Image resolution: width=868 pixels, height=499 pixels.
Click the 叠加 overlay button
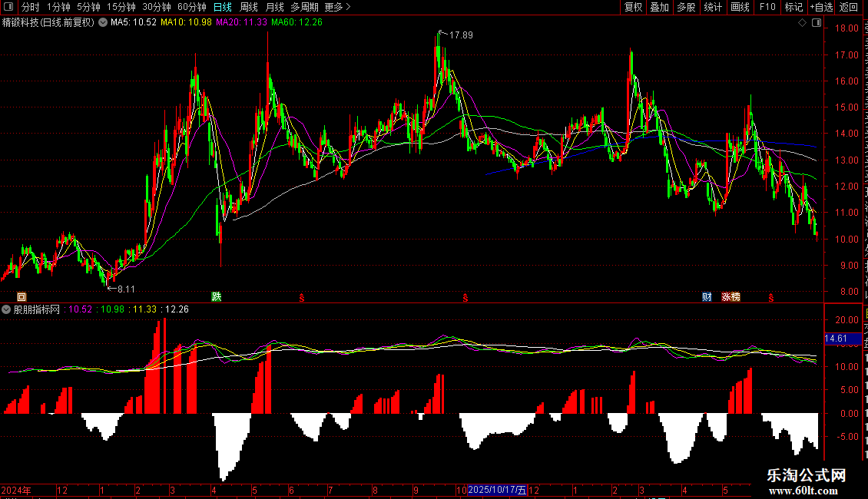point(659,7)
